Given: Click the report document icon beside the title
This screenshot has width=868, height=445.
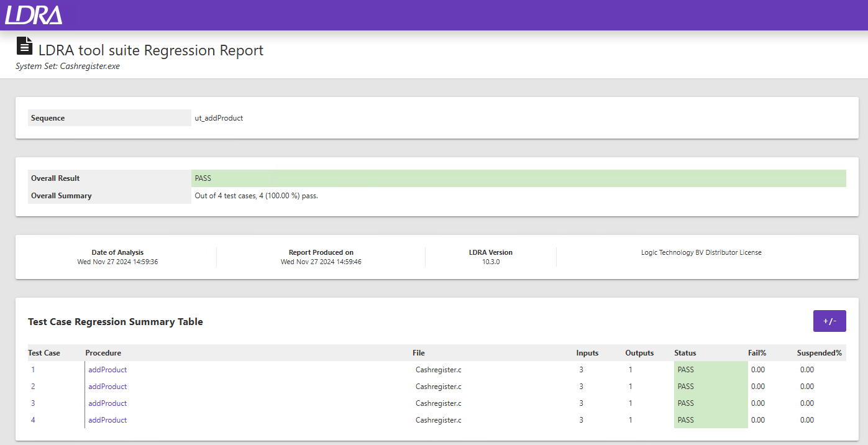Looking at the screenshot, I should click(x=24, y=46).
